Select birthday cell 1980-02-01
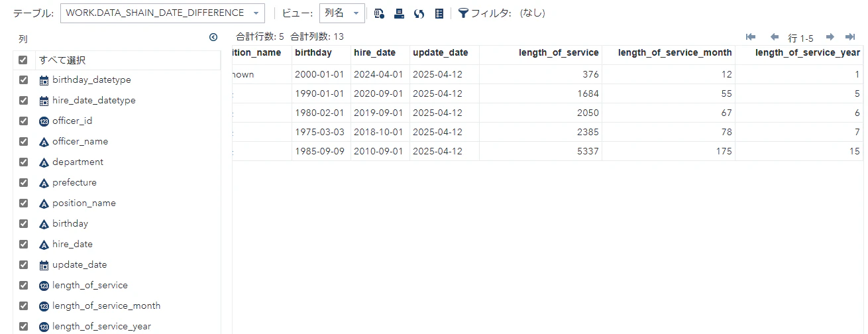This screenshot has width=868, height=334. point(321,113)
